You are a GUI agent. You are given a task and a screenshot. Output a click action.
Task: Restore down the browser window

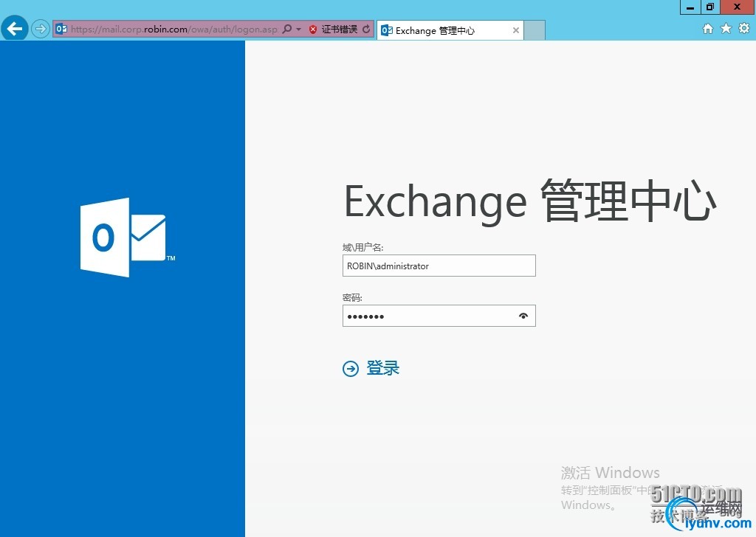(710, 7)
